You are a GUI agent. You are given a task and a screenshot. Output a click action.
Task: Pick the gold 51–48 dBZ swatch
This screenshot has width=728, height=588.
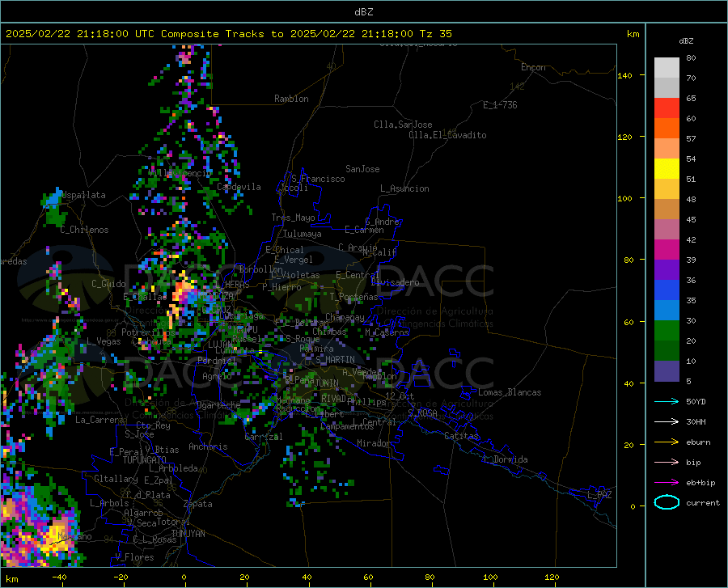click(x=667, y=189)
